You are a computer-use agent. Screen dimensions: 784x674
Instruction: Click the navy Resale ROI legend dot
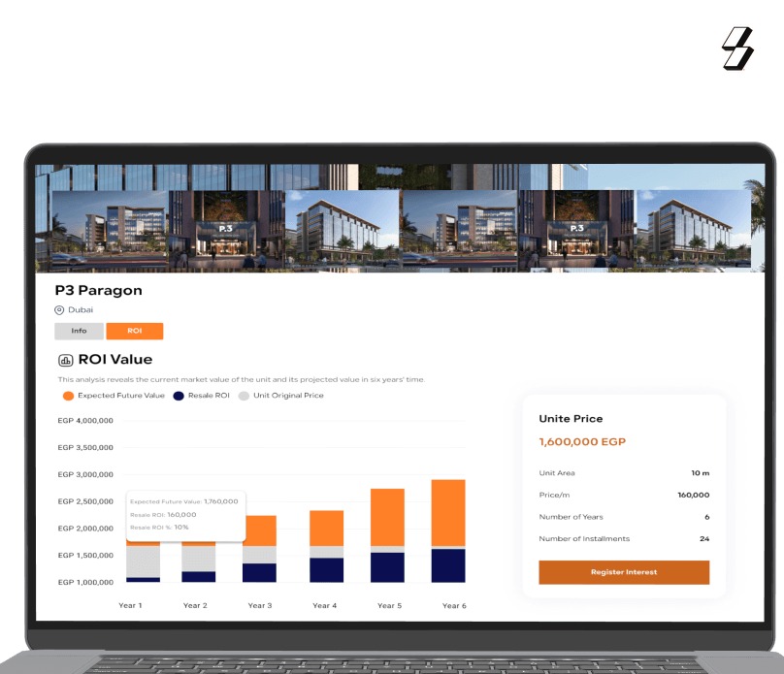pos(179,396)
